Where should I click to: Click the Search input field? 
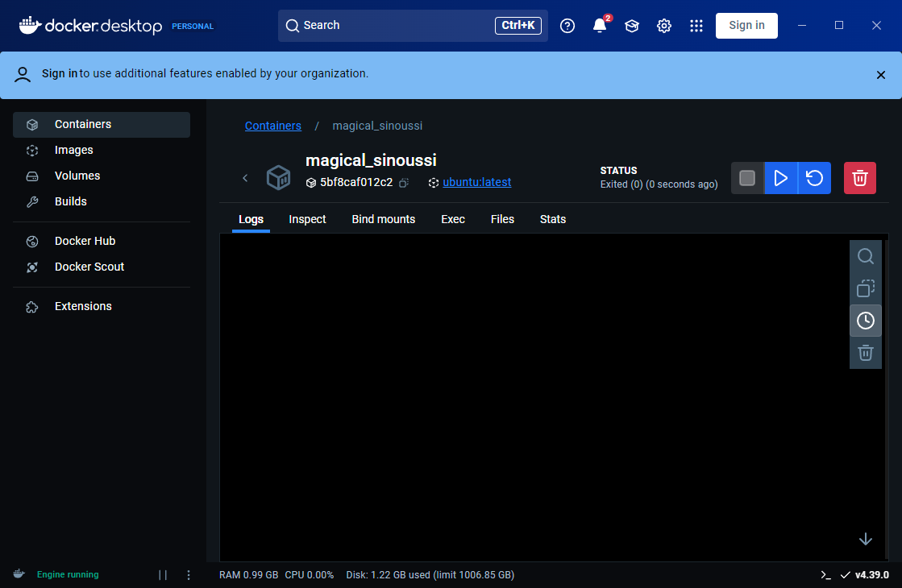[x=413, y=26]
